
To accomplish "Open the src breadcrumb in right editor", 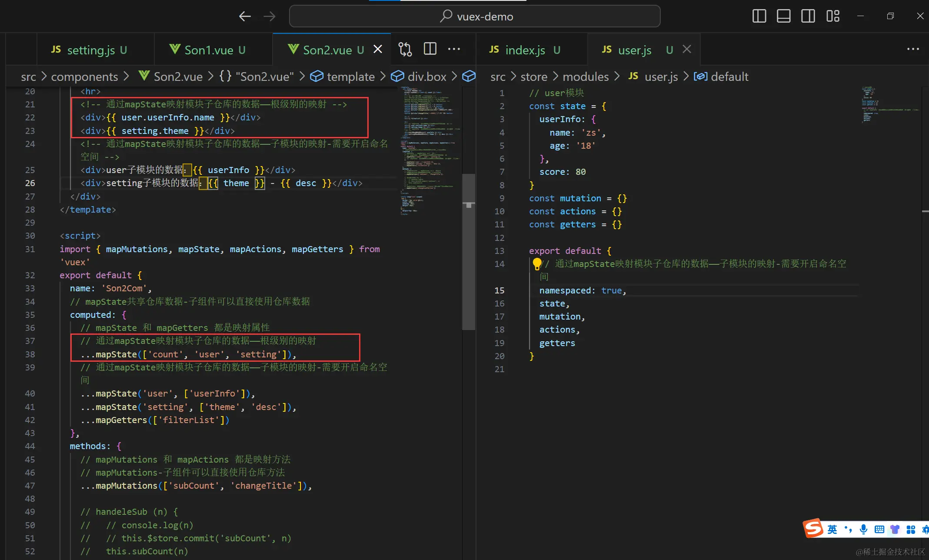I will coord(498,77).
